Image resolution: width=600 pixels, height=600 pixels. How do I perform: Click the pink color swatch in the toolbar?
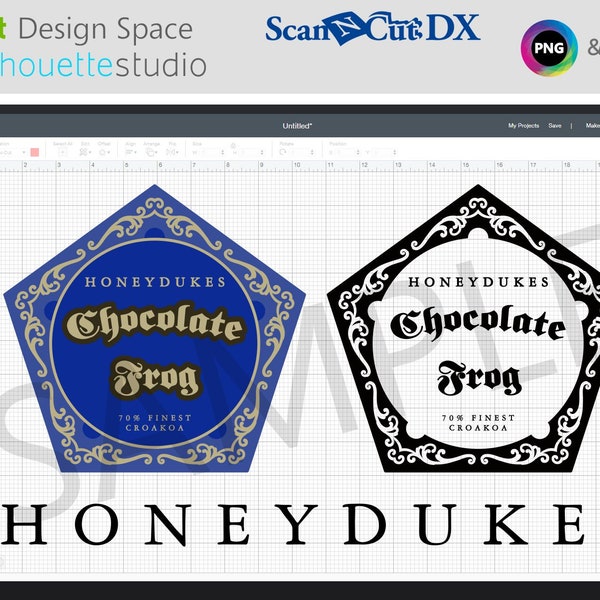point(34,152)
